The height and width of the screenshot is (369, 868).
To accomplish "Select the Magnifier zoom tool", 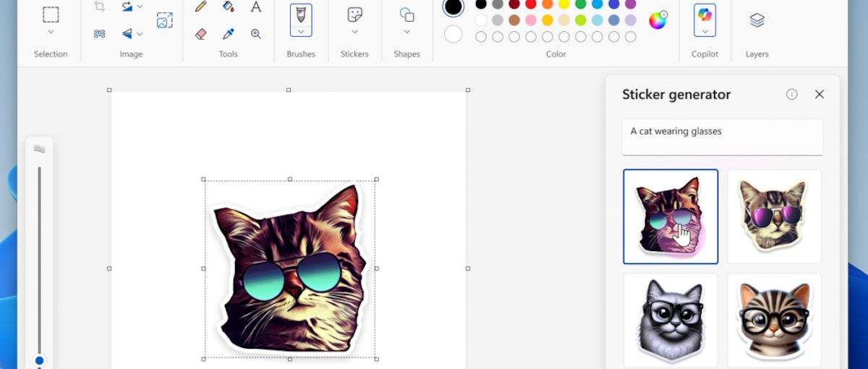I will tap(256, 33).
